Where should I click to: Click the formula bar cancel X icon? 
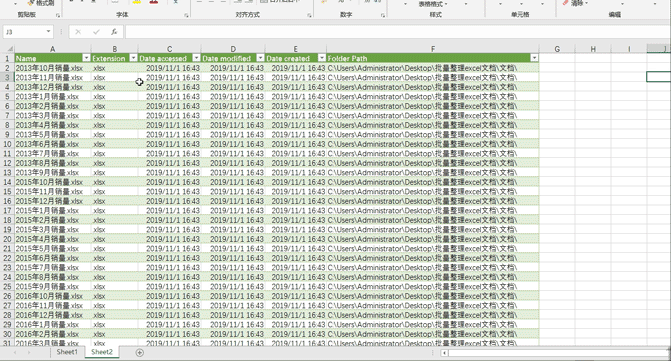tap(78, 32)
